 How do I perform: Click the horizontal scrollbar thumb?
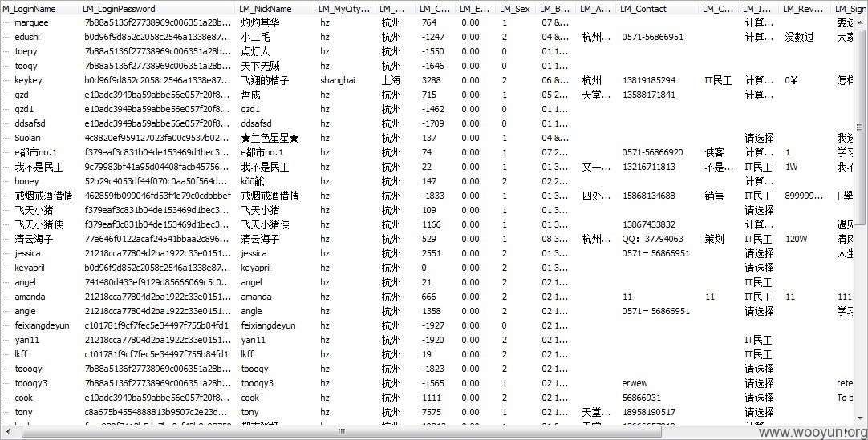coord(341,431)
